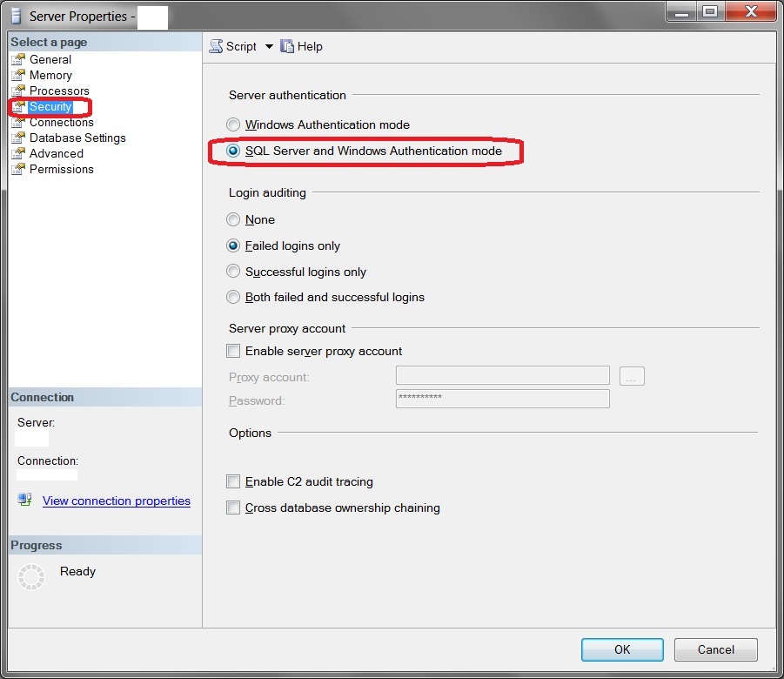
Task: Click the Script toolbar icon
Action: point(217,47)
